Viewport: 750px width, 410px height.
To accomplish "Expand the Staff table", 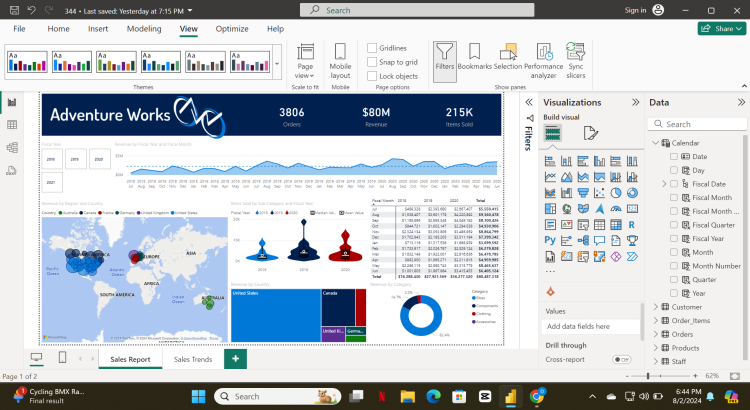I will click(656, 361).
